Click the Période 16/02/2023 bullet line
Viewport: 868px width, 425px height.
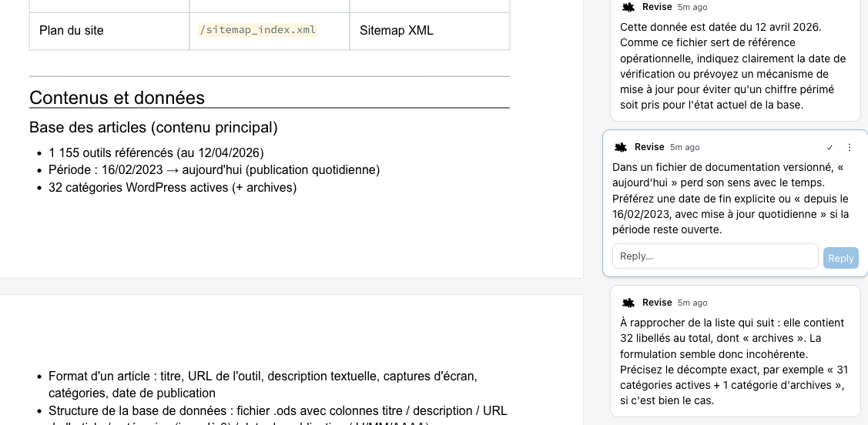[214, 170]
